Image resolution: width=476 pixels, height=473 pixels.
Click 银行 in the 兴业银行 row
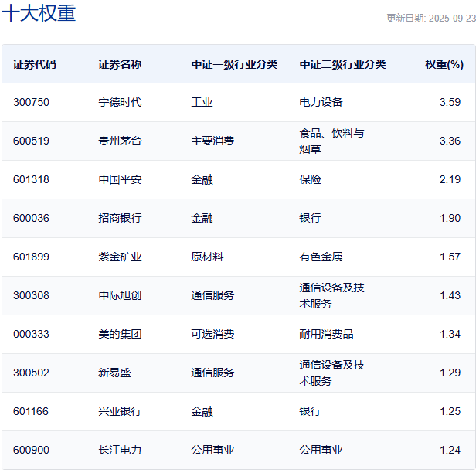[x=311, y=411]
